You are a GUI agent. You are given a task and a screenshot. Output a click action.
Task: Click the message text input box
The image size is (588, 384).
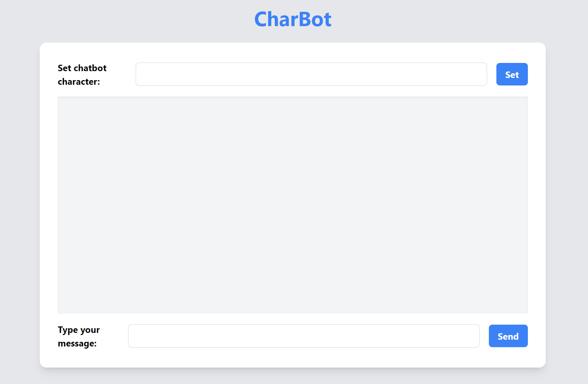[303, 336]
